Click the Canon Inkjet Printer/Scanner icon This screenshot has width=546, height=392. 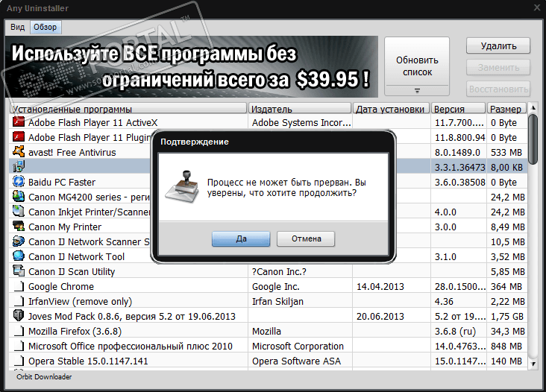click(x=19, y=212)
